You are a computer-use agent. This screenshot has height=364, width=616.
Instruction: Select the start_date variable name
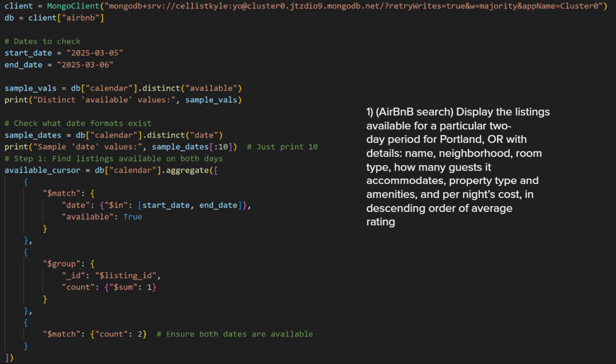(x=28, y=53)
